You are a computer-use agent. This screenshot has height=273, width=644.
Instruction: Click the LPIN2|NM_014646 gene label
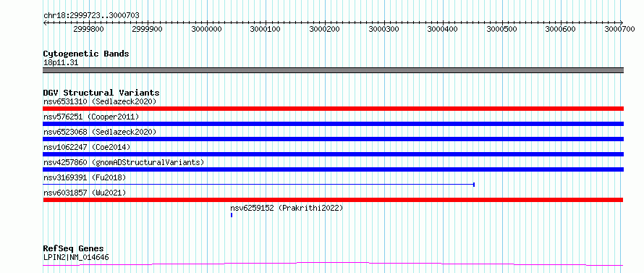tap(76, 258)
